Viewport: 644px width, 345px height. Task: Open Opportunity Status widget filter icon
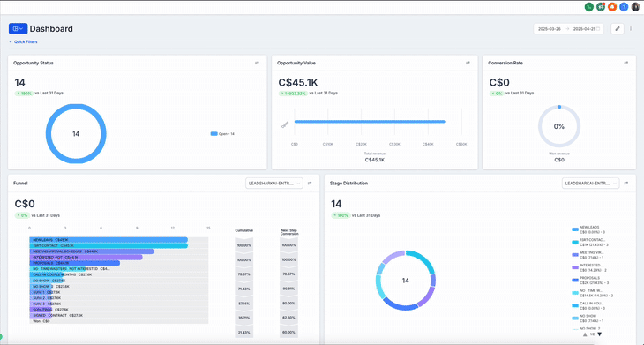pos(257,64)
